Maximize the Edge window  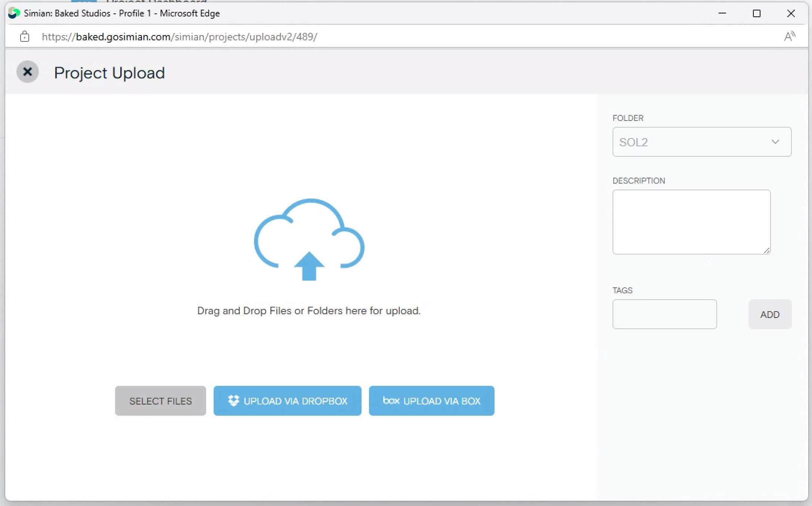pyautogui.click(x=757, y=13)
